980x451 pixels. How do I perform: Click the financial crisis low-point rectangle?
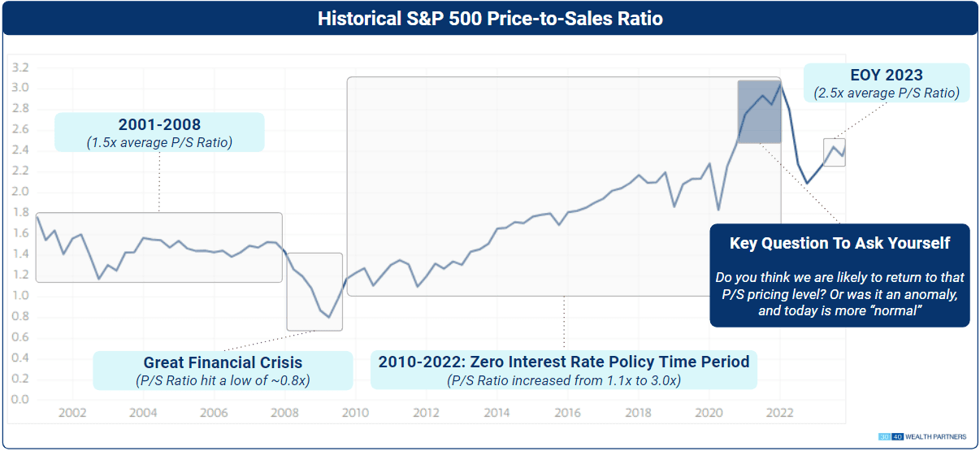(x=314, y=292)
